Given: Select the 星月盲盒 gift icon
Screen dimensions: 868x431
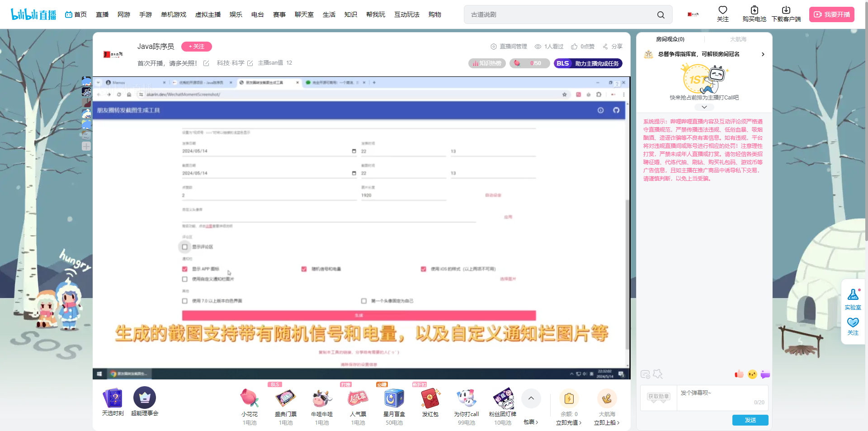Looking at the screenshot, I should (x=394, y=399).
